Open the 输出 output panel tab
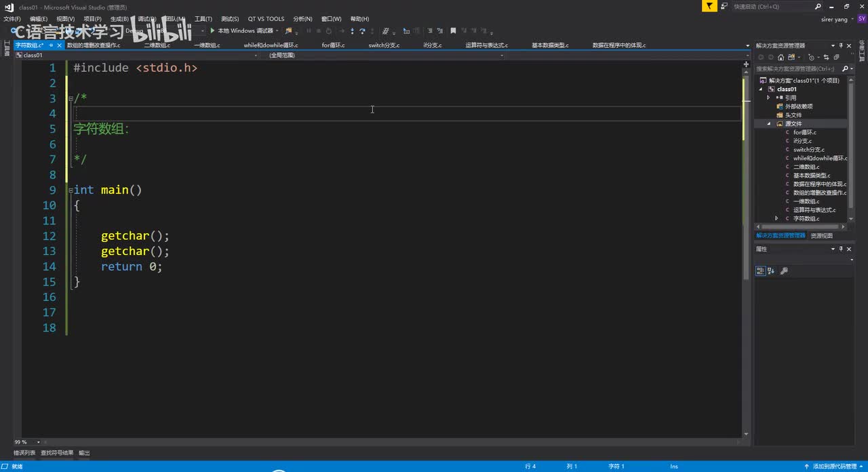868x472 pixels. click(x=84, y=452)
